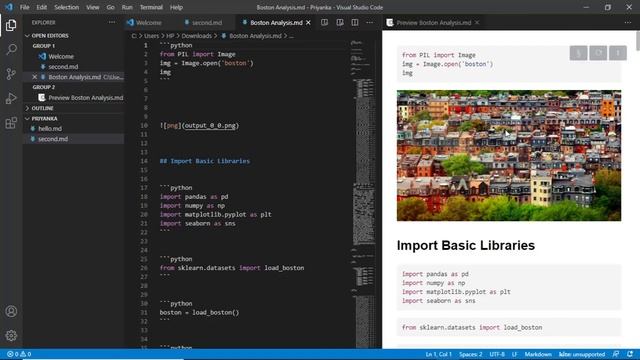
Task: Switch to the second.md editor tab
Action: [x=207, y=23]
